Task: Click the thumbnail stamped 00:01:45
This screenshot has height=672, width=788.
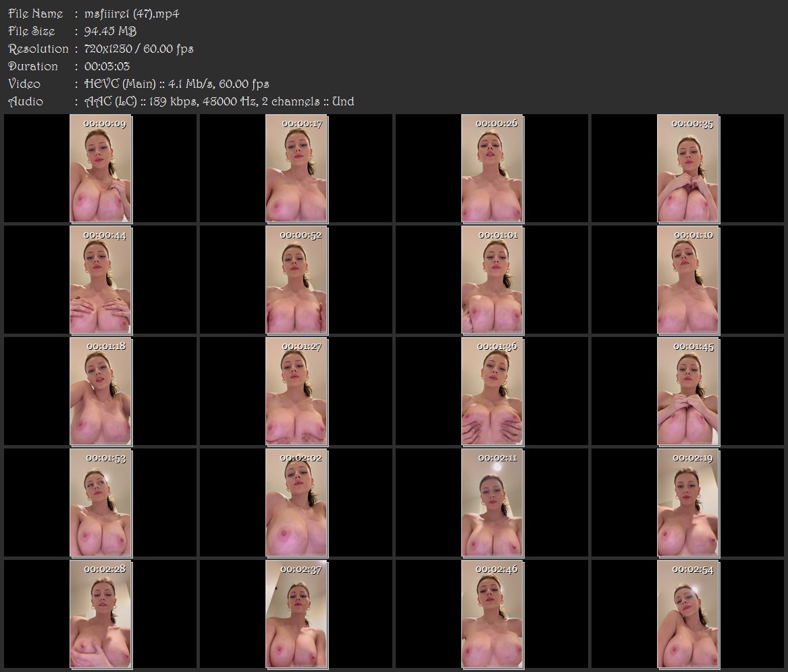Action: coord(688,392)
